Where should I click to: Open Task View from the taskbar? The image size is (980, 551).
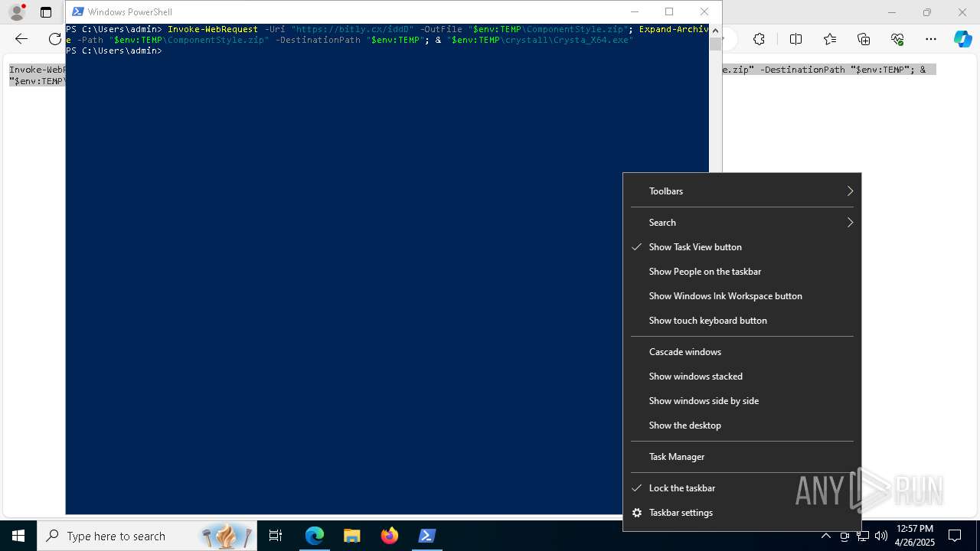pos(276,536)
